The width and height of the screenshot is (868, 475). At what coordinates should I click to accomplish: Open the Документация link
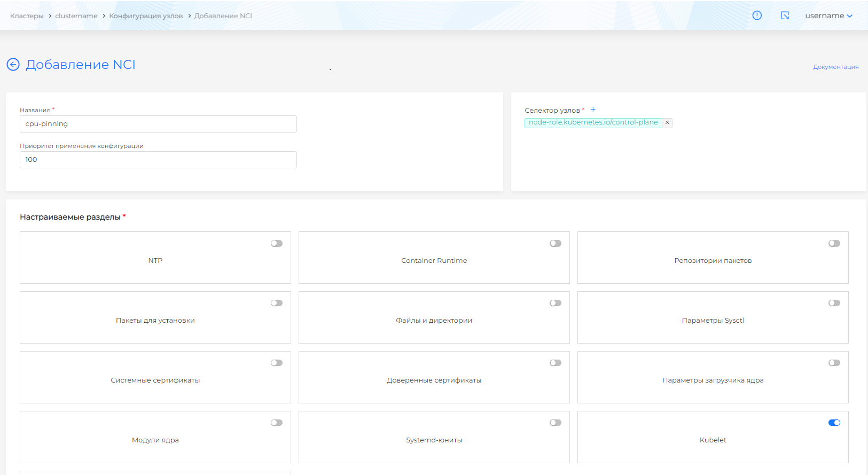(835, 67)
